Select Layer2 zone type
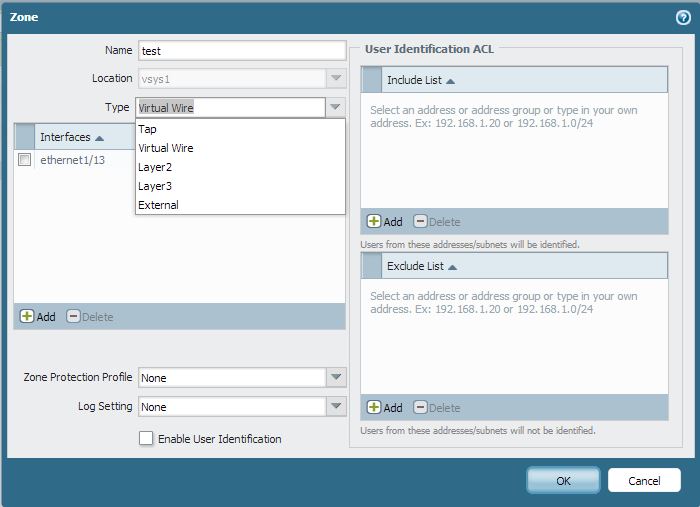Screen dimensions: 700x507 tap(240, 167)
